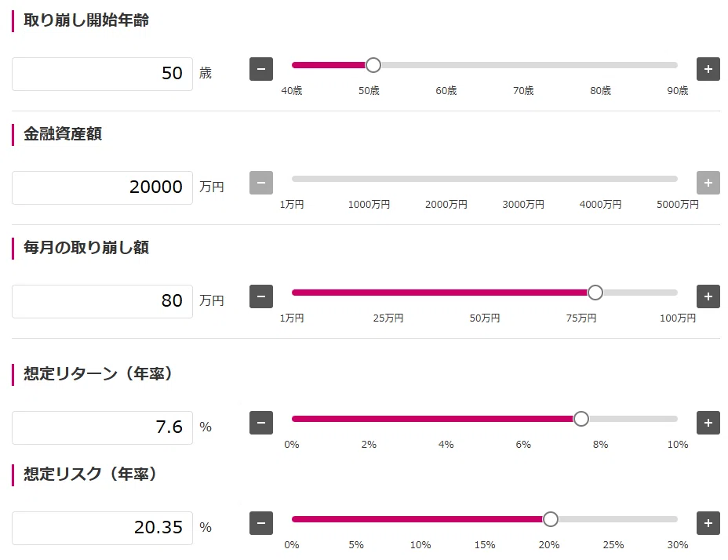728x560 pixels.
Task: Click the 想定リスク slider handle near 20%
Action: tap(550, 519)
